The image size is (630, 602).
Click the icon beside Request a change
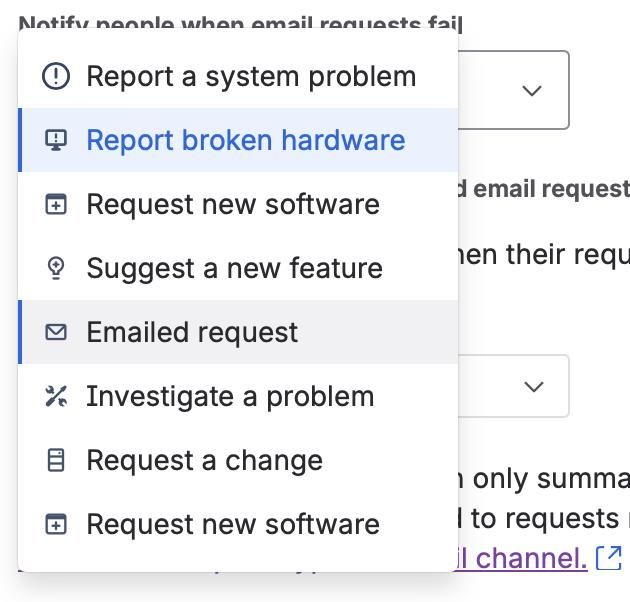(x=56, y=460)
